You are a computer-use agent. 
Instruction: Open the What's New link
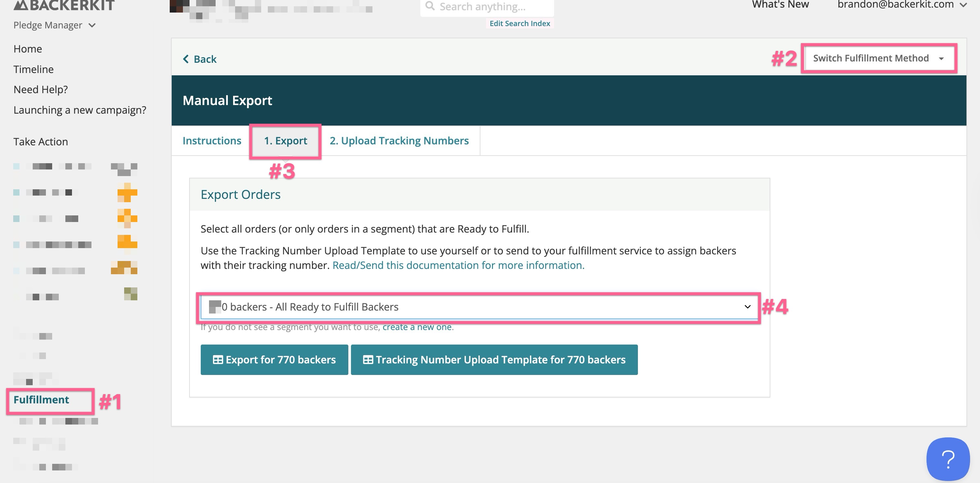780,5
